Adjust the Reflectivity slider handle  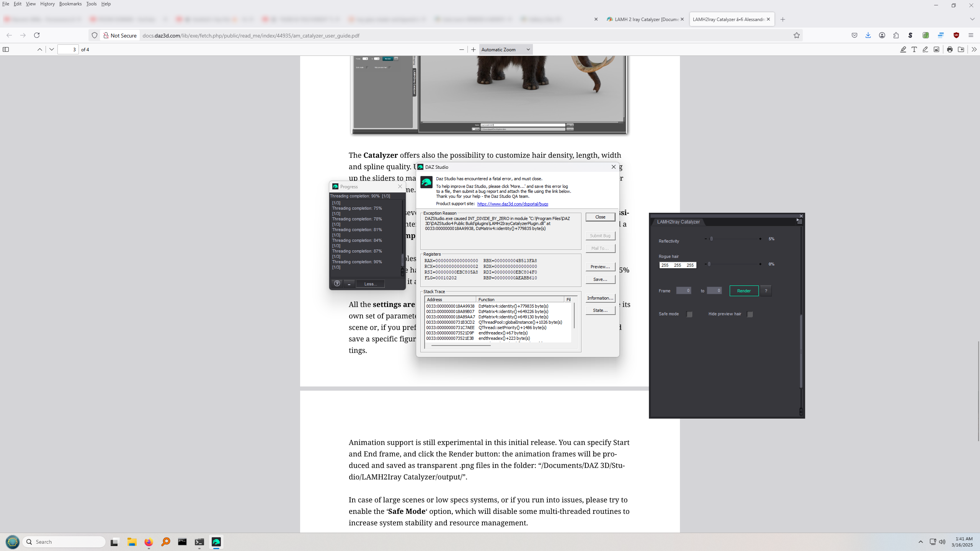[711, 239]
